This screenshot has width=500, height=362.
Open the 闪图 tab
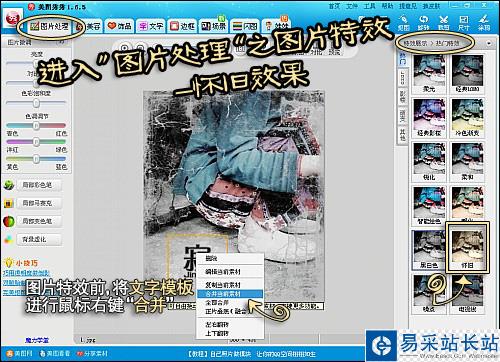pos(245,26)
